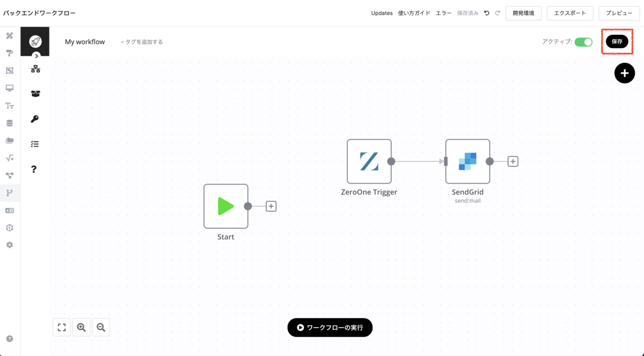Open the database sidebar icon
644x356 pixels.
click(x=10, y=123)
